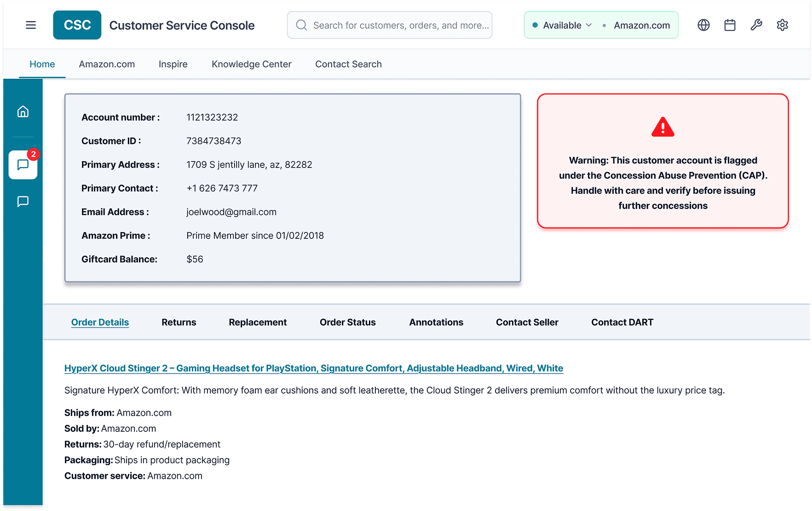Click the CSC logo badge
Viewport: 812px width, 511px height.
click(77, 25)
